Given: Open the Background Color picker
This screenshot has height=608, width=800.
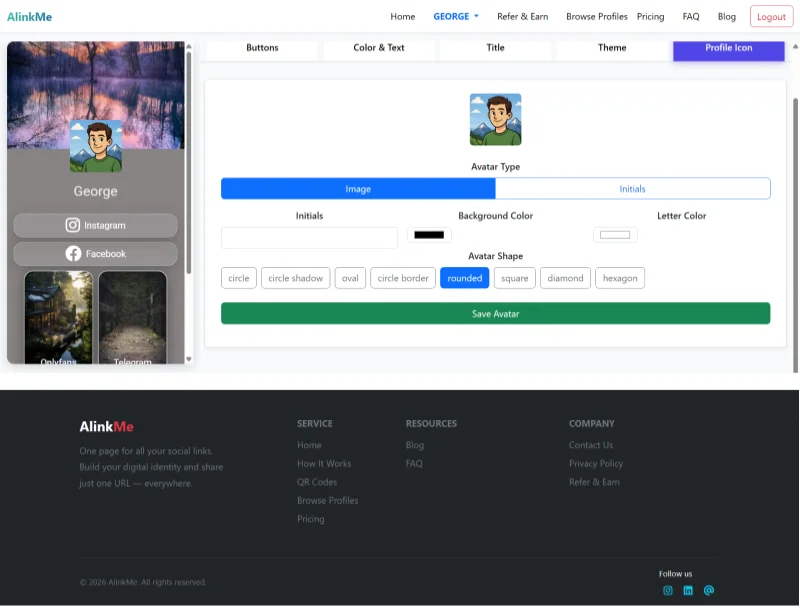Looking at the screenshot, I should (430, 235).
